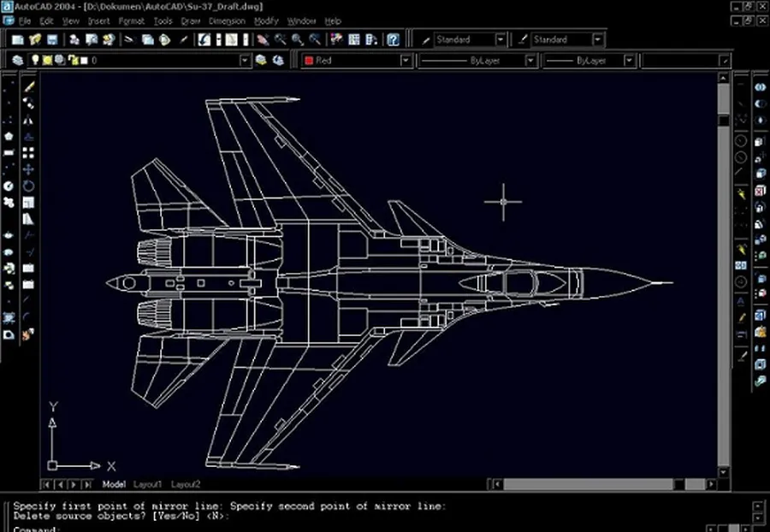Click the Make Object's Layer Current icon

point(261,61)
